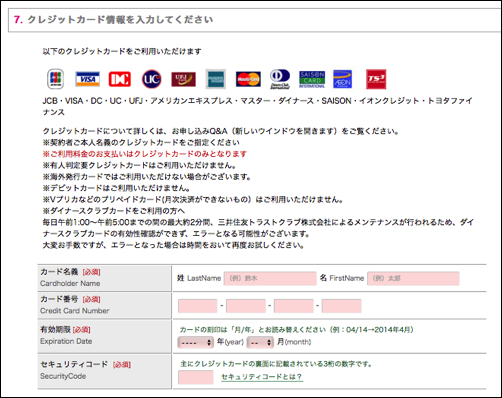502x398 pixels.
Task: Click the Cardholder Name label
Action: 70,283
